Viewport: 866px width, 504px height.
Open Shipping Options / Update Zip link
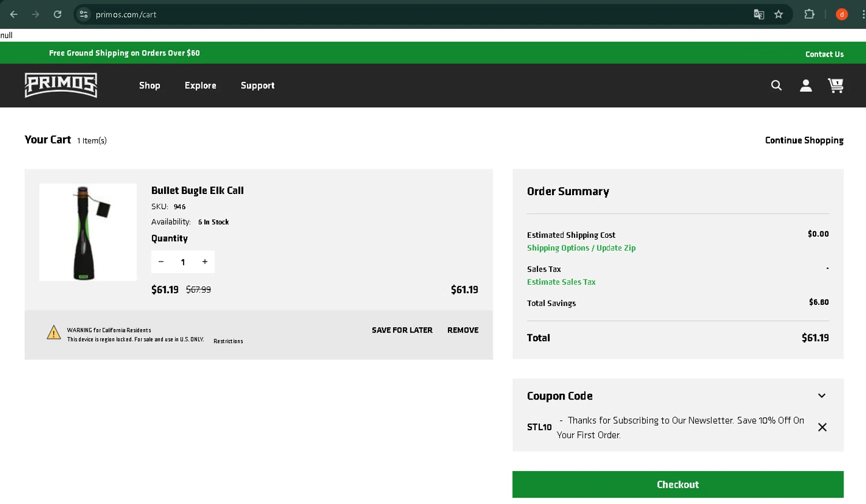tap(581, 248)
